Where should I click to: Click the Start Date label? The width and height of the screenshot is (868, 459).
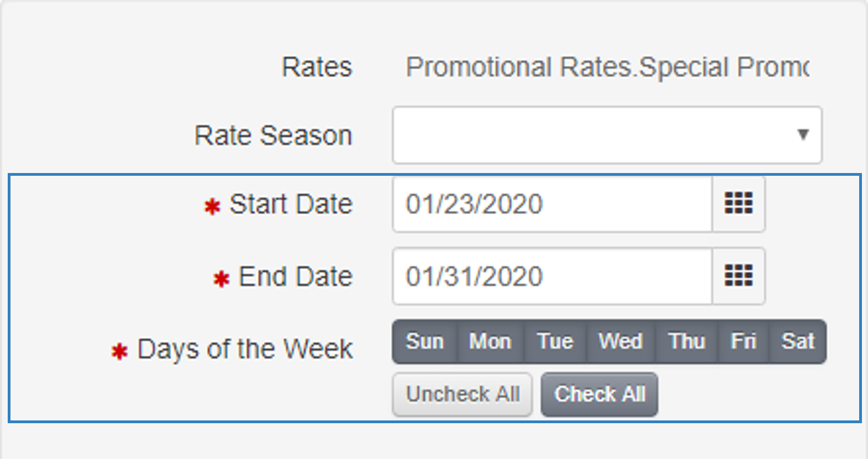coord(291,204)
